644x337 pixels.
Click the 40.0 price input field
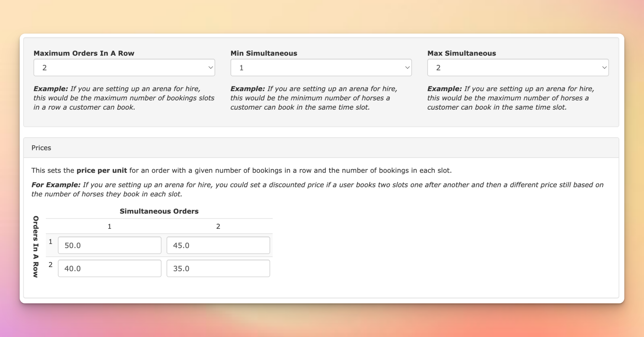tap(110, 268)
